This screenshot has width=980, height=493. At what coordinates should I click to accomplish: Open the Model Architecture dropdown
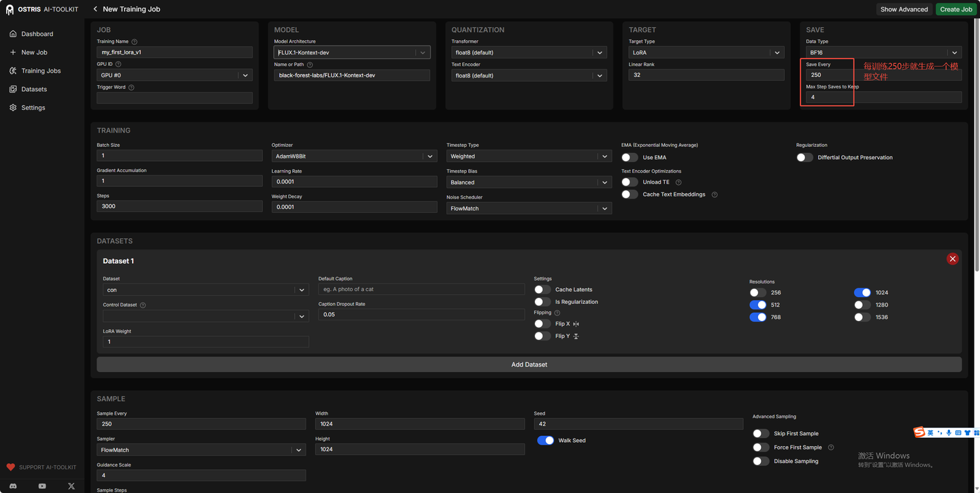click(352, 52)
